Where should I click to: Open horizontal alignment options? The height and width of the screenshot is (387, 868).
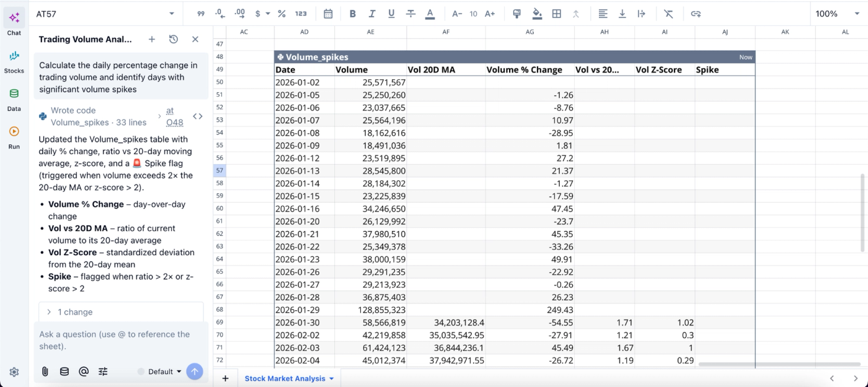coord(603,14)
